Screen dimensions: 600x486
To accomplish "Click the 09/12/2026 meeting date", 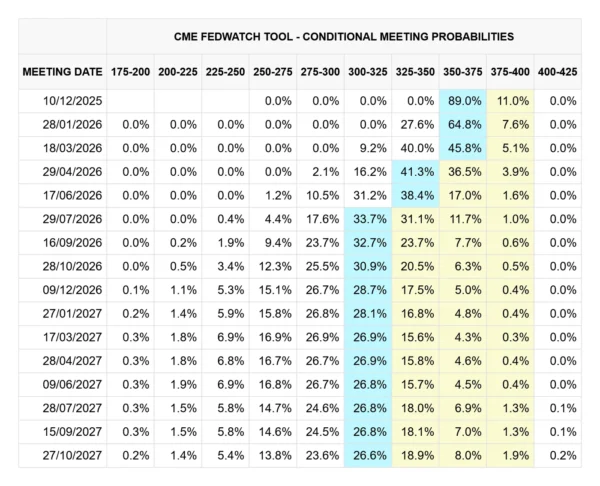I will click(x=74, y=289).
